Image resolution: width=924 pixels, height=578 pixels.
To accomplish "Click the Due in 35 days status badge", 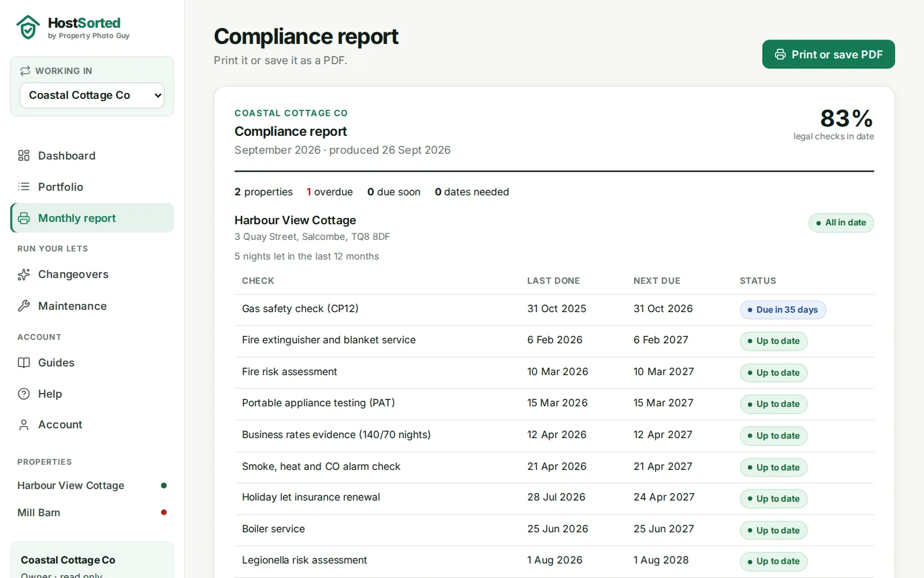I will 783,310.
